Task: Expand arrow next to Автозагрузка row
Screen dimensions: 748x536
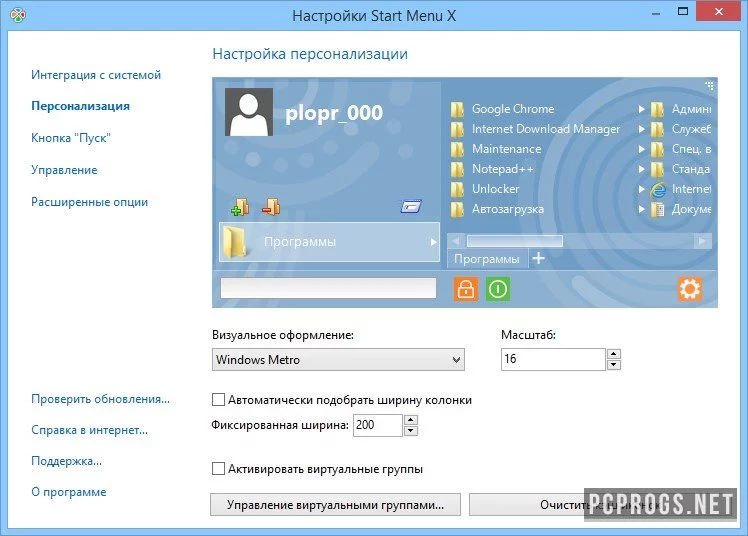Action: pos(642,209)
